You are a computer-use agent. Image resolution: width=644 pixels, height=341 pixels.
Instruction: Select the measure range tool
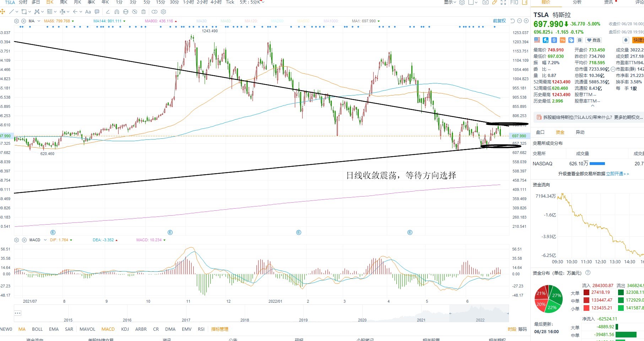(63, 12)
